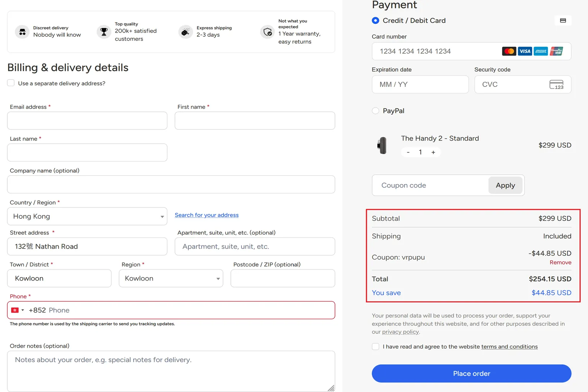Click the Apartment, suite, unit field
Screen dimensions: 588x392
255,247
